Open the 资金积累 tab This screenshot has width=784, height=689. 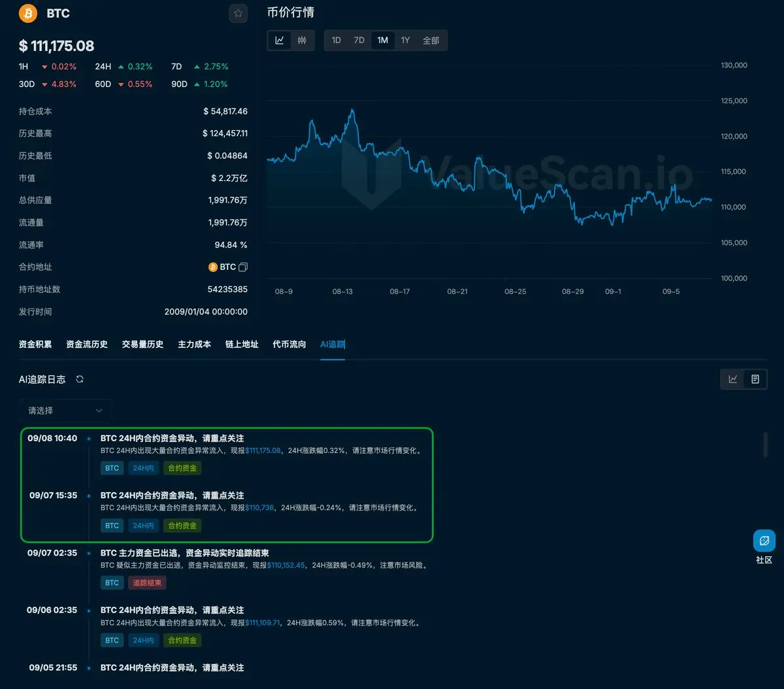35,344
